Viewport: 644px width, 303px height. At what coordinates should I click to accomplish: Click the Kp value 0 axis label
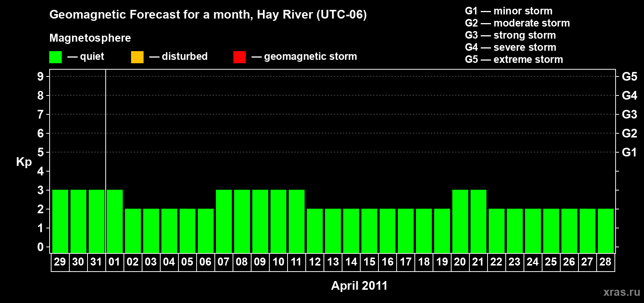(x=41, y=247)
